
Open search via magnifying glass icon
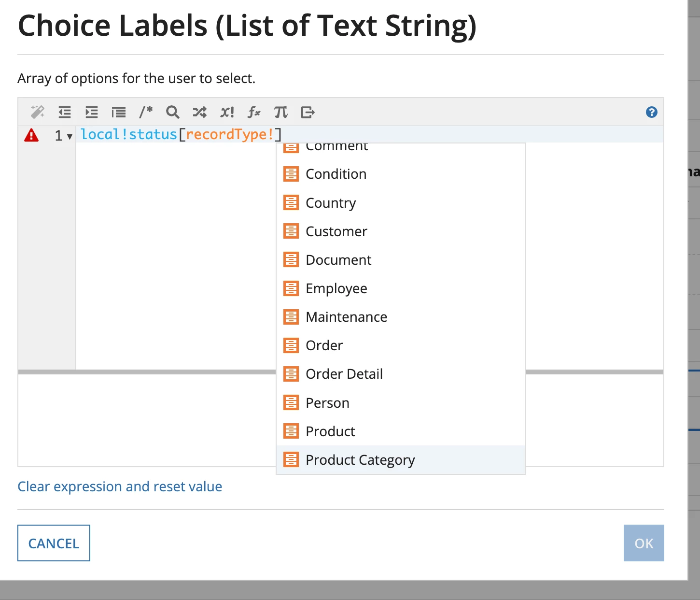coord(173,112)
